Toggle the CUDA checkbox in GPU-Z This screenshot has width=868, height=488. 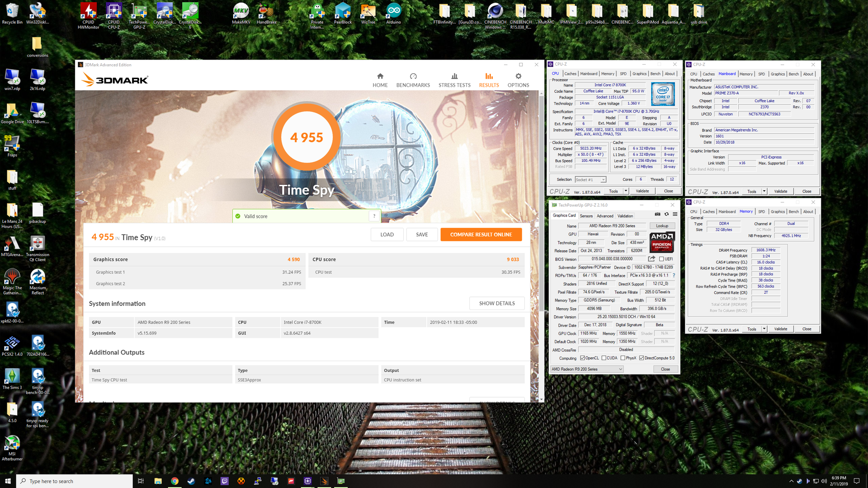604,358
